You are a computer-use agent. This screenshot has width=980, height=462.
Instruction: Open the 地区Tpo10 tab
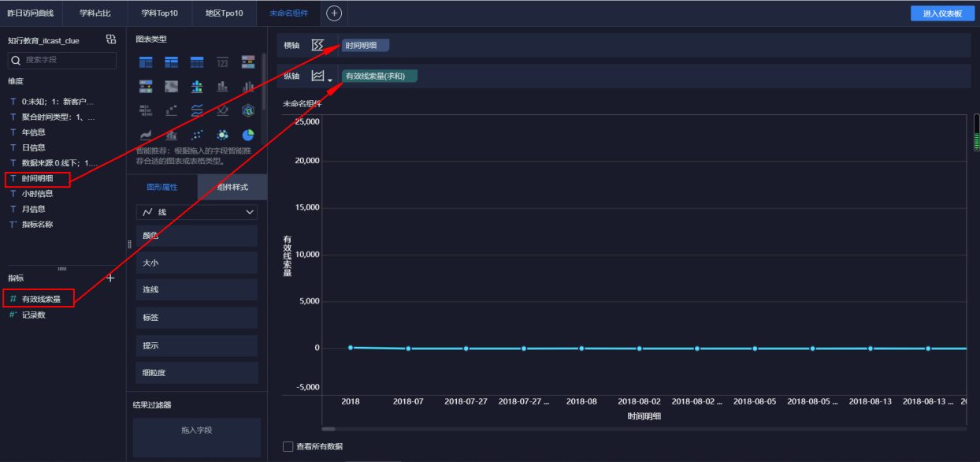pos(225,13)
